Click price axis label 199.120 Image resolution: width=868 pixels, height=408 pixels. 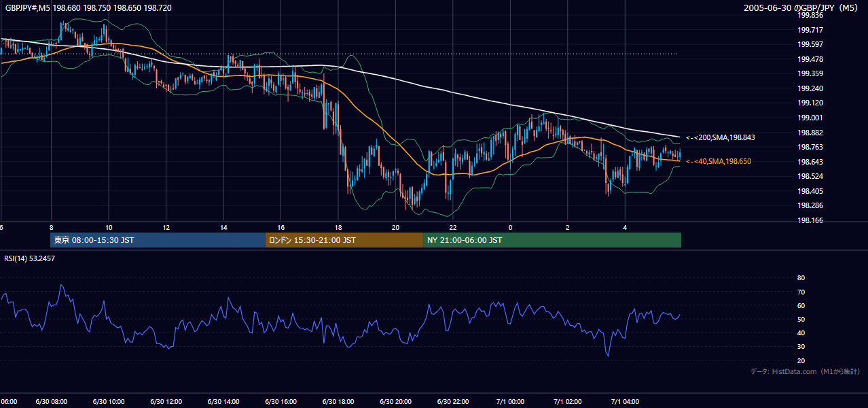click(x=810, y=103)
